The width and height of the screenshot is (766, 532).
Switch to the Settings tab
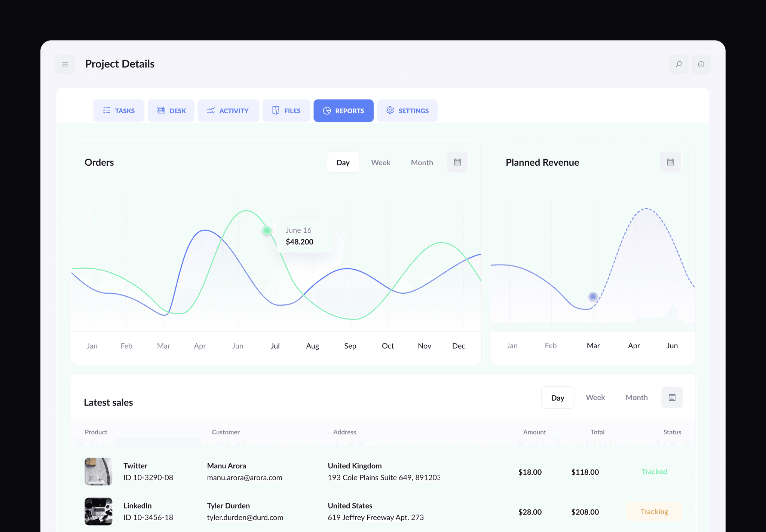click(407, 110)
